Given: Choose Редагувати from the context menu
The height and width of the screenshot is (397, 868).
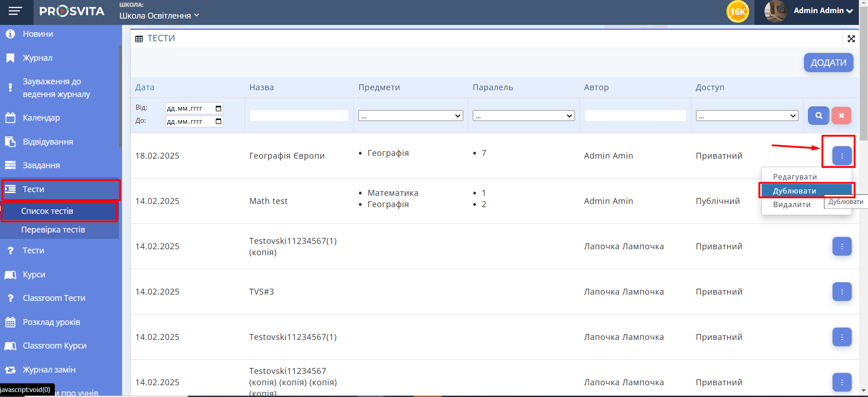Looking at the screenshot, I should (x=794, y=177).
